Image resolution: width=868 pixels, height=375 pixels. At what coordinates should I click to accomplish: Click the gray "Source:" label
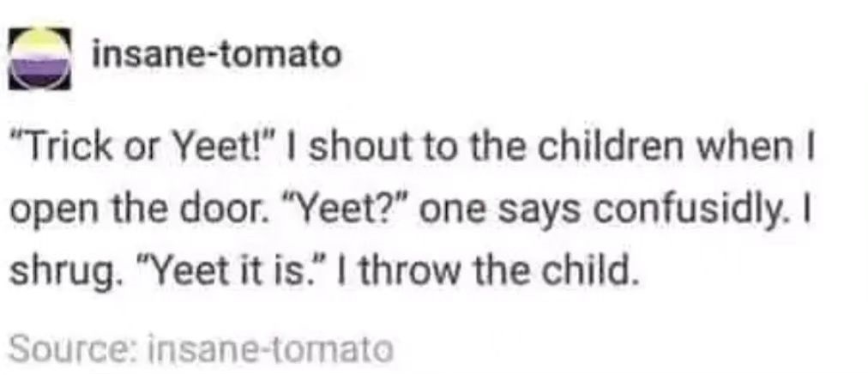pyautogui.click(x=79, y=349)
